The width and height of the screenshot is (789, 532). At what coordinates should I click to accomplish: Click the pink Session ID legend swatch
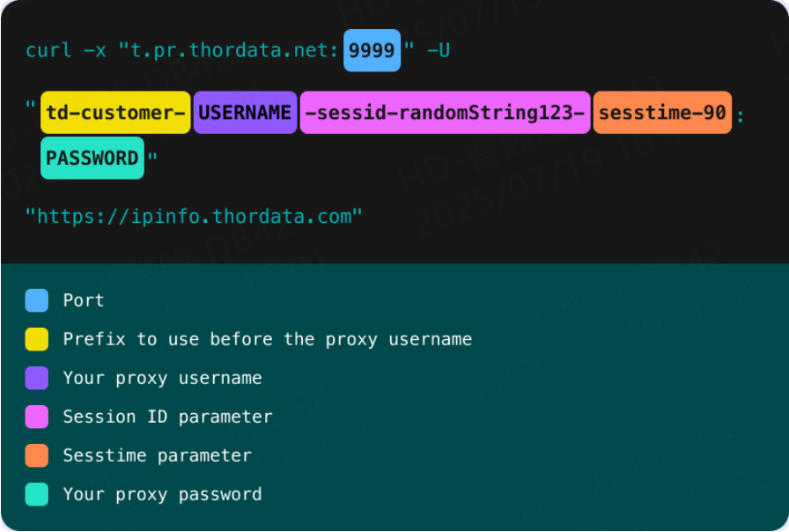coord(37,417)
